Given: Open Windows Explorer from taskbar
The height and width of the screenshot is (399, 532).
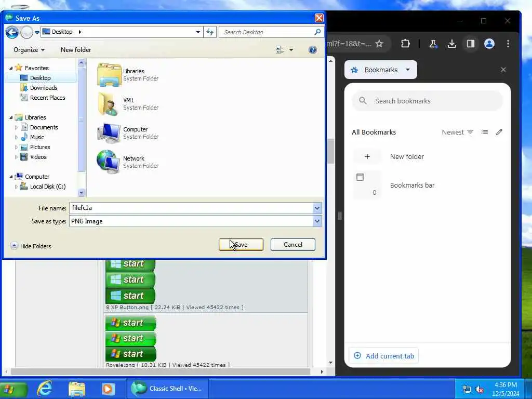Looking at the screenshot, I should pos(77,389).
